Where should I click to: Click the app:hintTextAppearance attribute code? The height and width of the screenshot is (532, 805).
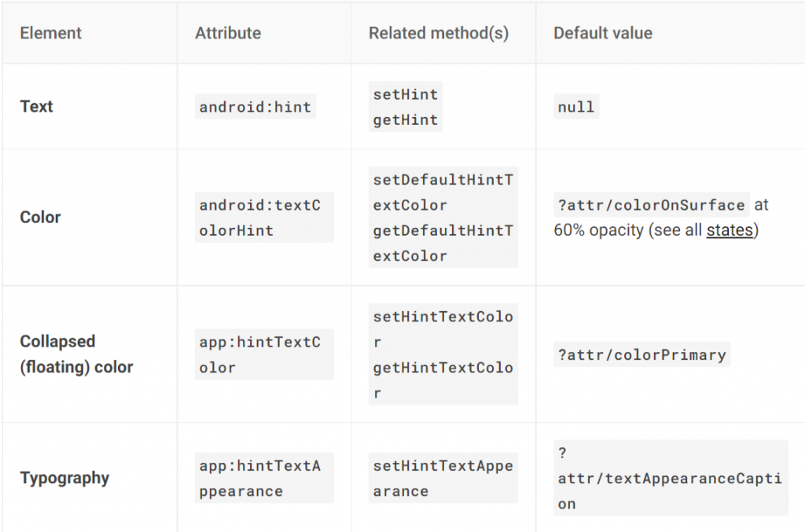(x=260, y=479)
